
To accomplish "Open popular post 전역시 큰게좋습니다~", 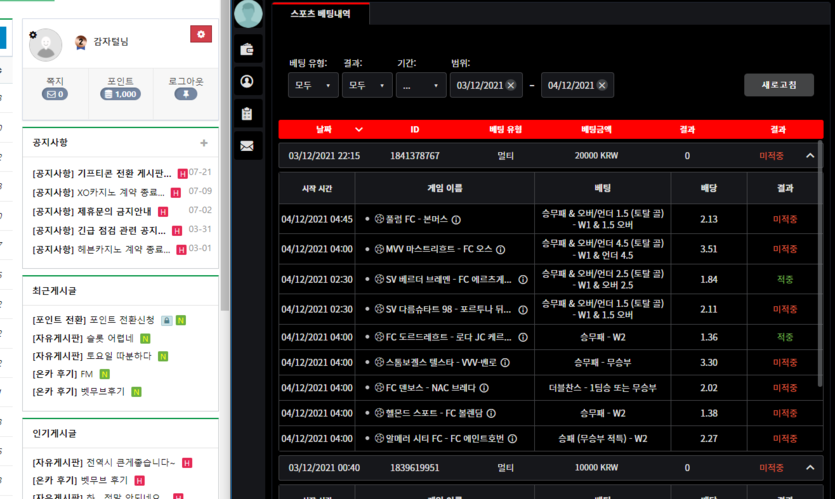I will coord(104,463).
